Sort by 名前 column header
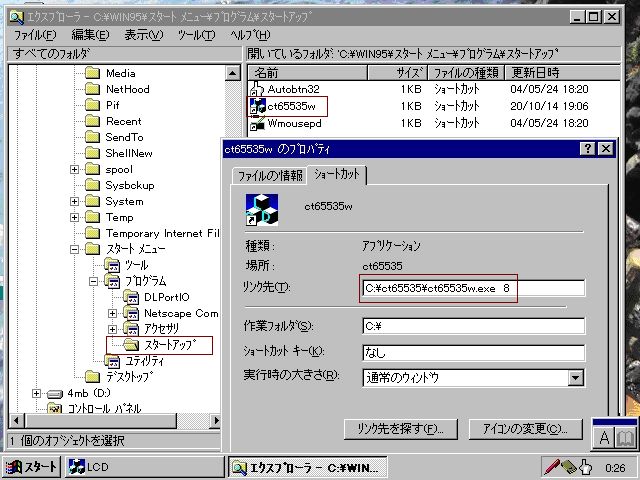This screenshot has width=640, height=480. (x=307, y=73)
